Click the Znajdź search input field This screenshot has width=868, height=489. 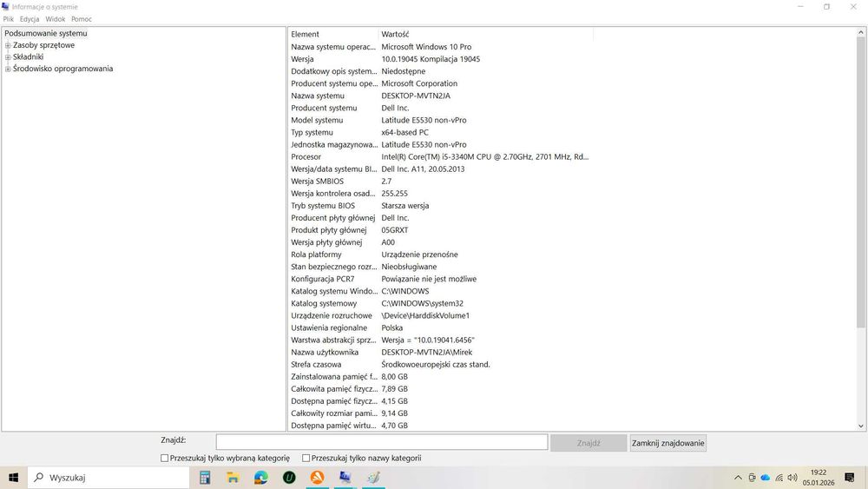tap(382, 442)
